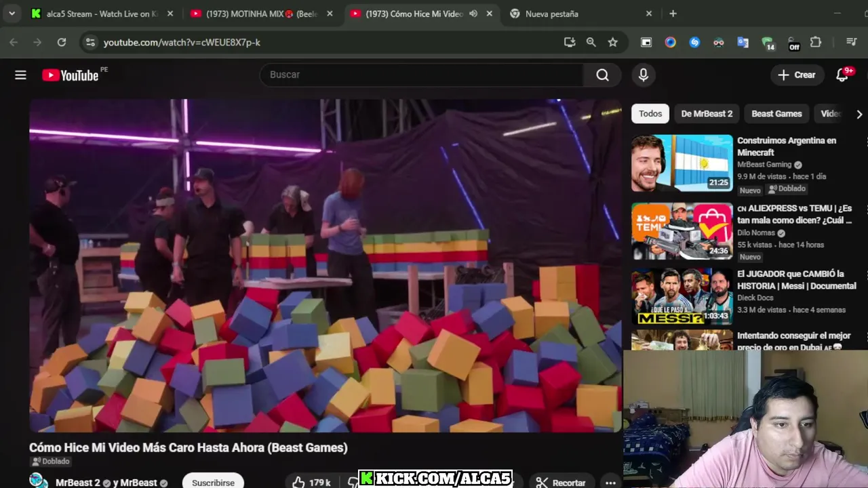
Task: Open the extension with 14 badge
Action: click(x=768, y=43)
